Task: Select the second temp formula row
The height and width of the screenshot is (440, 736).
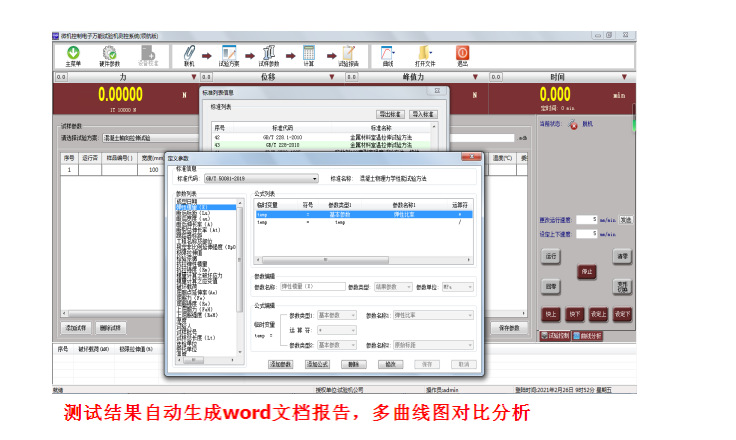Action: [363, 223]
